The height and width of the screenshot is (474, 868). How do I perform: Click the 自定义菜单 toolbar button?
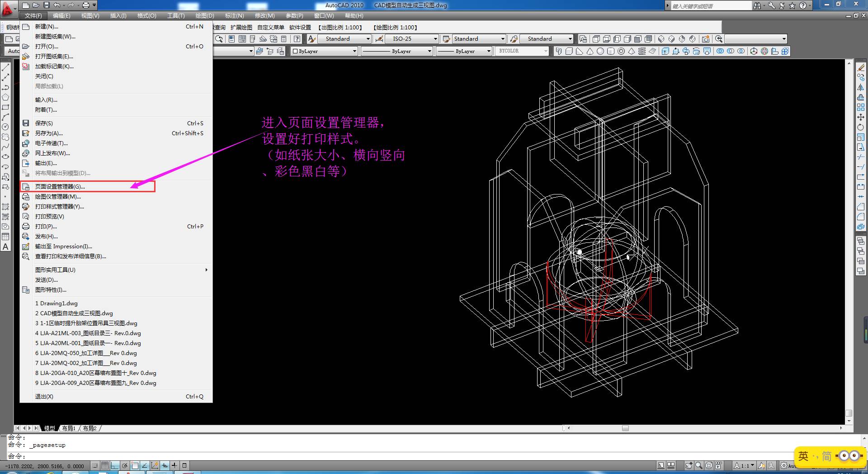coord(271,28)
